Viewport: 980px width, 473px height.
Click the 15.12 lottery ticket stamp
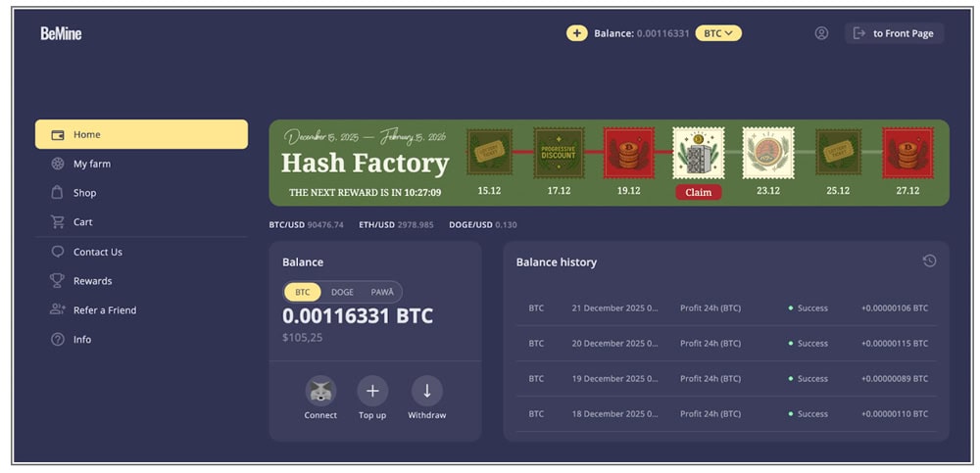(x=489, y=152)
